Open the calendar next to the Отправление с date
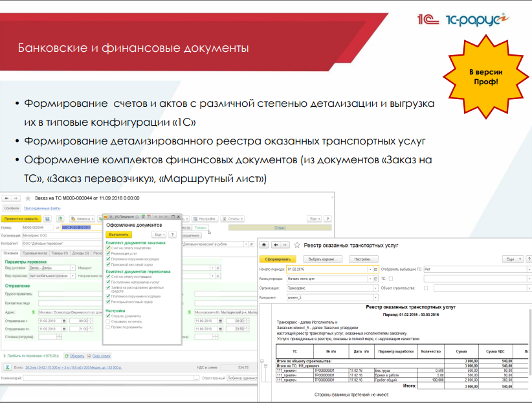This screenshot has width=532, height=403. [64, 321]
